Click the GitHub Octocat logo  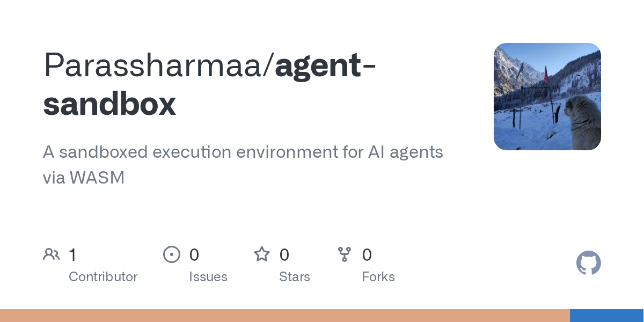point(588,264)
